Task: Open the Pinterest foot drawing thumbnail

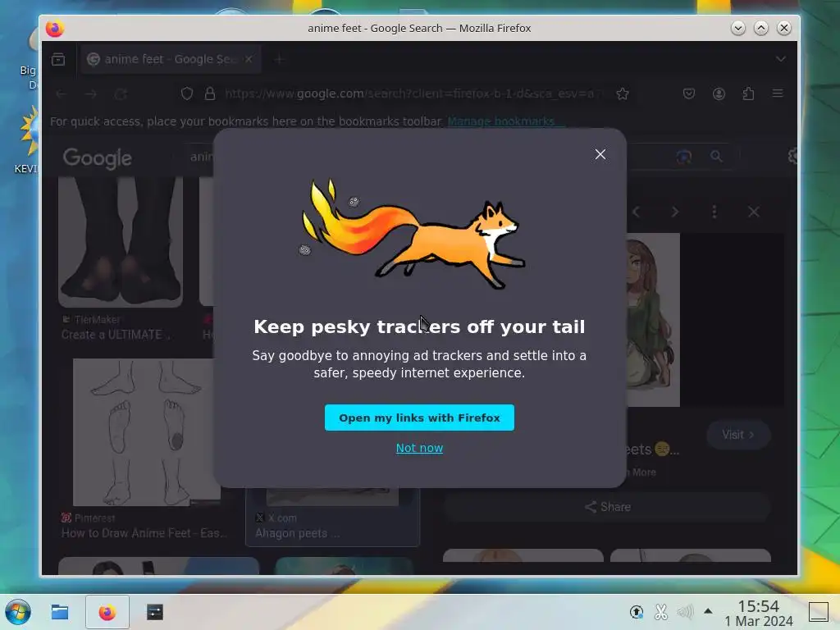Action: click(146, 431)
